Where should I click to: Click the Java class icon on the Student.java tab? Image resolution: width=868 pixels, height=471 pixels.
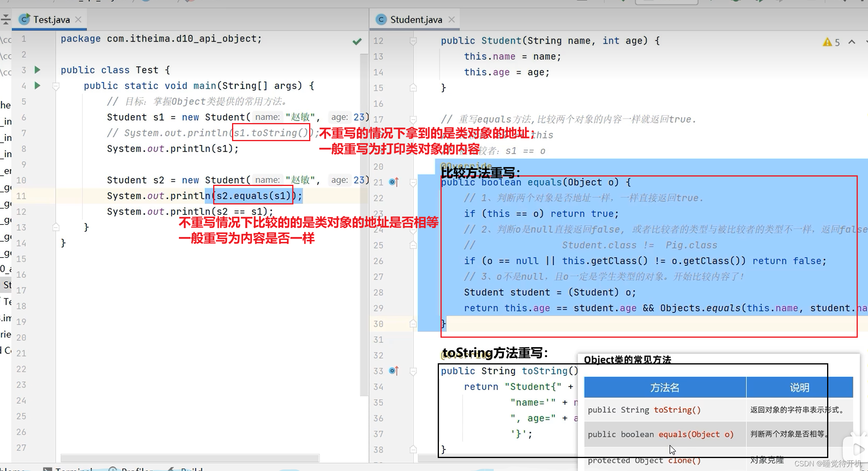[x=380, y=19]
